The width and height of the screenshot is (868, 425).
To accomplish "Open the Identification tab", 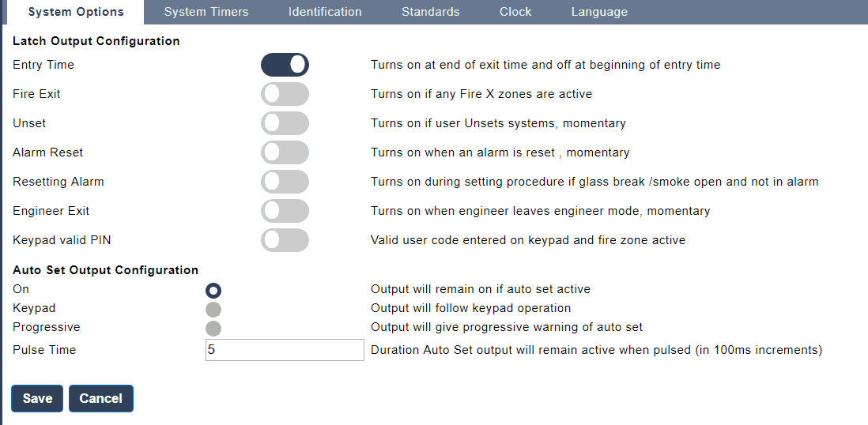I will [x=325, y=12].
